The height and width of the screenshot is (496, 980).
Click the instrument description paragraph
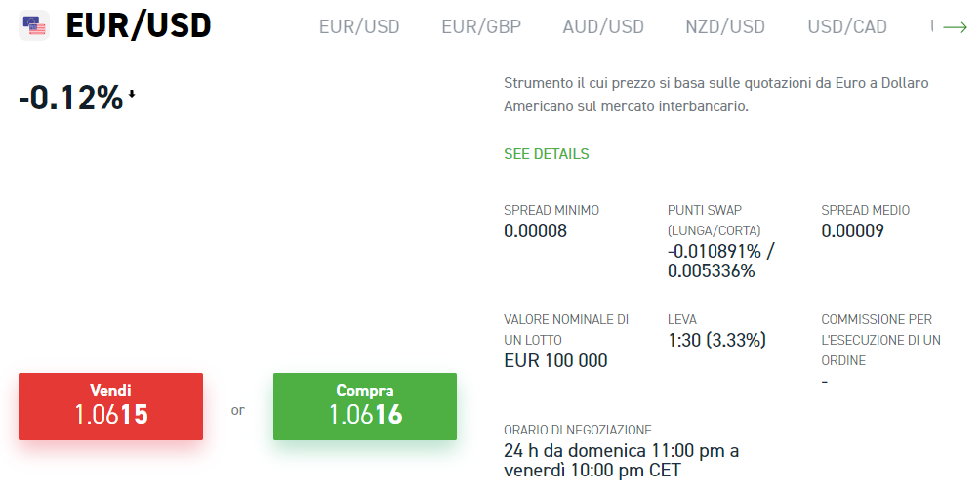point(716,95)
